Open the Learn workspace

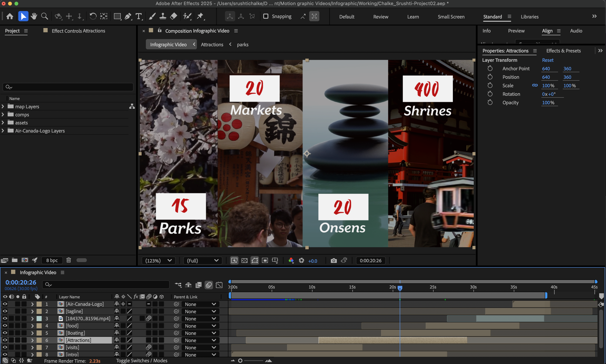tap(413, 16)
